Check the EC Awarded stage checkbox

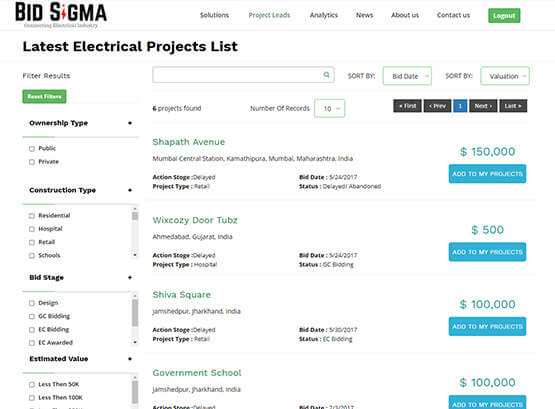tap(32, 343)
